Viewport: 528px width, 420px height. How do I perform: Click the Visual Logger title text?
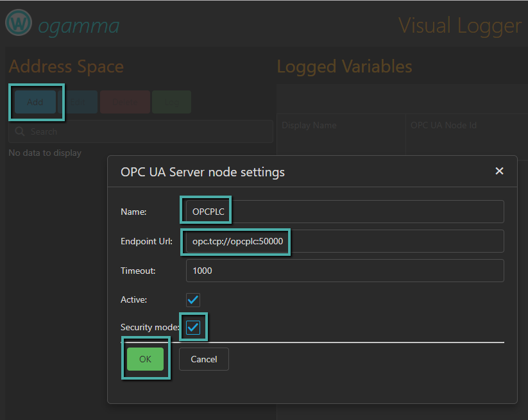coord(459,26)
